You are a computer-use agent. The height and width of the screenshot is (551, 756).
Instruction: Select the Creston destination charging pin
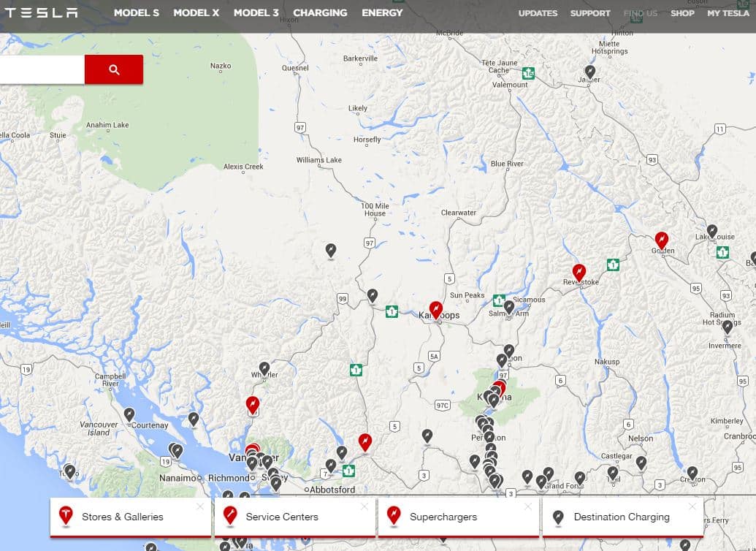pos(692,473)
